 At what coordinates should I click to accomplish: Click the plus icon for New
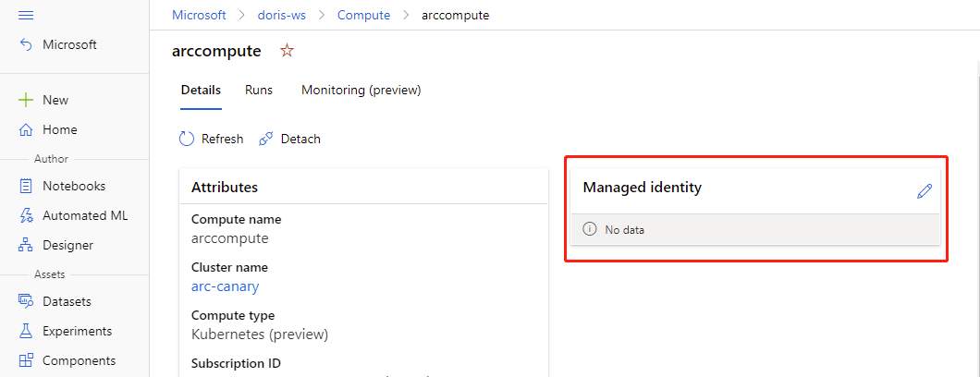tap(26, 100)
